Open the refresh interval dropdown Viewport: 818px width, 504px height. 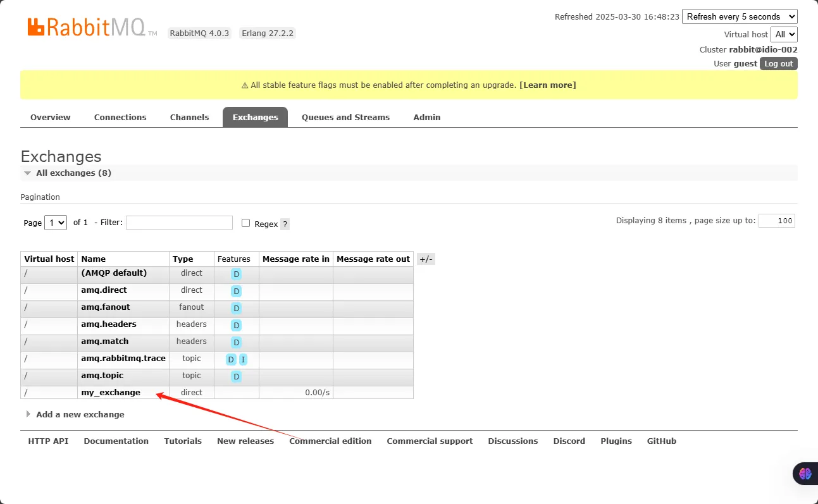[x=740, y=16]
